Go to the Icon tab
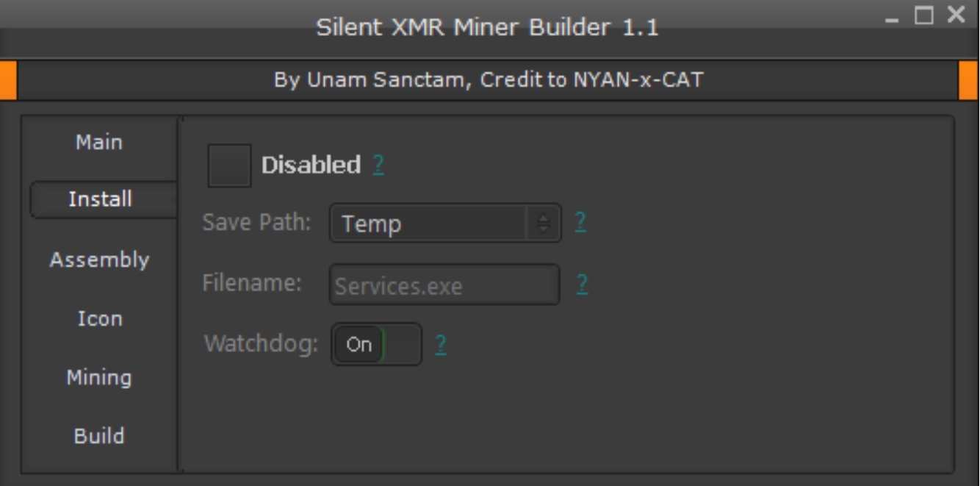This screenshot has height=486, width=980. click(x=100, y=318)
